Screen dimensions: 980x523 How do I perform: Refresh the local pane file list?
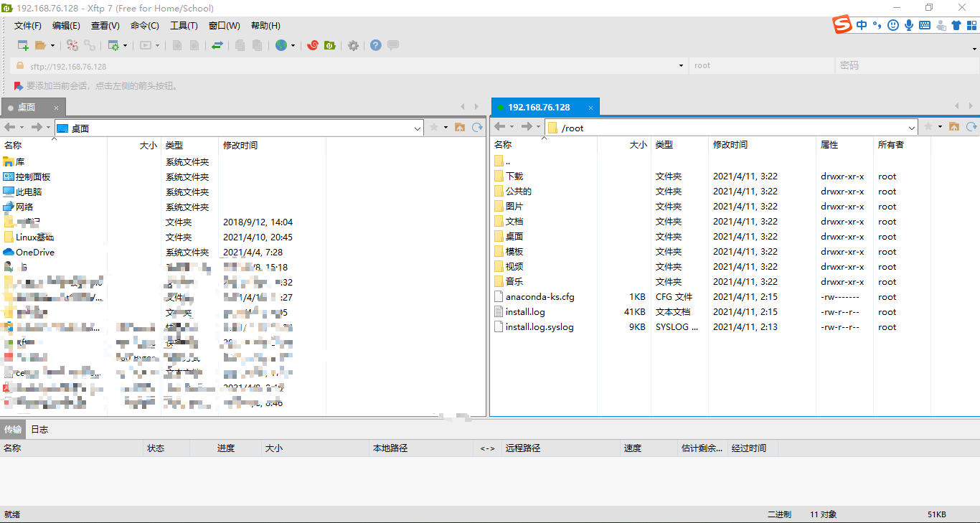tap(477, 127)
